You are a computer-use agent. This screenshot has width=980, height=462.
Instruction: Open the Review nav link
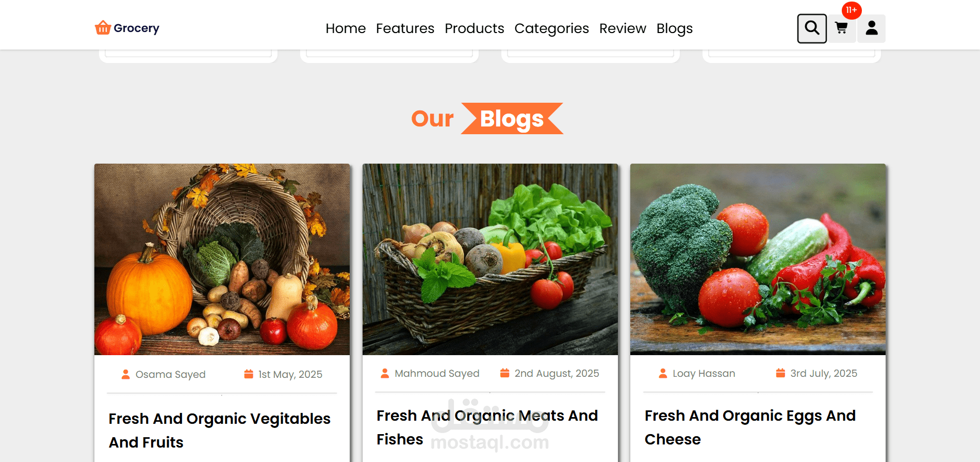tap(623, 28)
